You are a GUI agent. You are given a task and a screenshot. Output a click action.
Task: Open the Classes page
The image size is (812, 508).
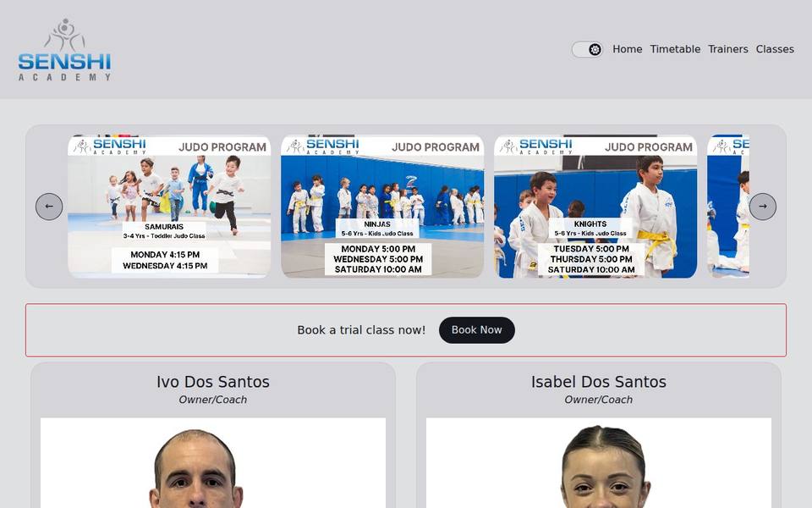click(775, 49)
